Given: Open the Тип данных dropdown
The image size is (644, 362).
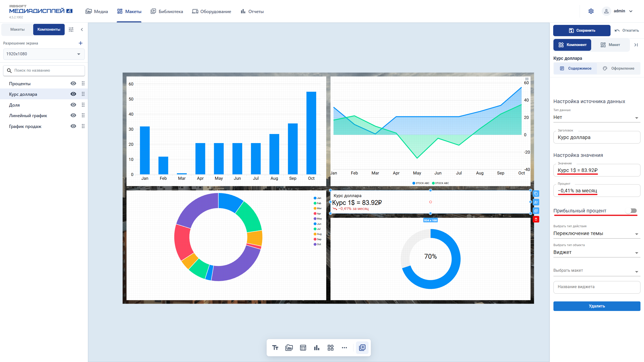Looking at the screenshot, I should coord(597,117).
